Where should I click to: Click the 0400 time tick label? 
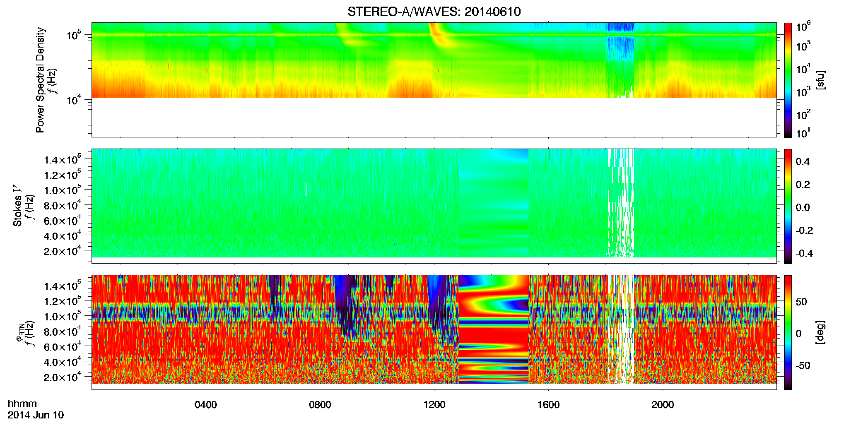[206, 405]
